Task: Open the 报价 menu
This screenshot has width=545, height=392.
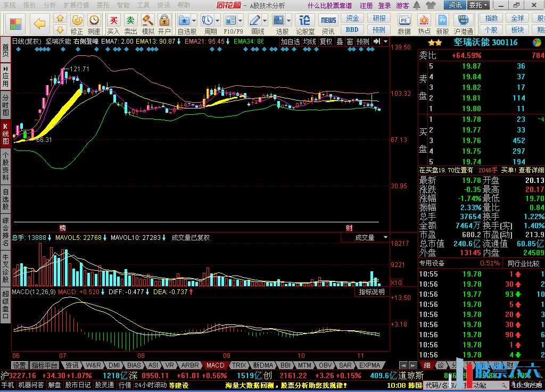Action: [x=30, y=5]
